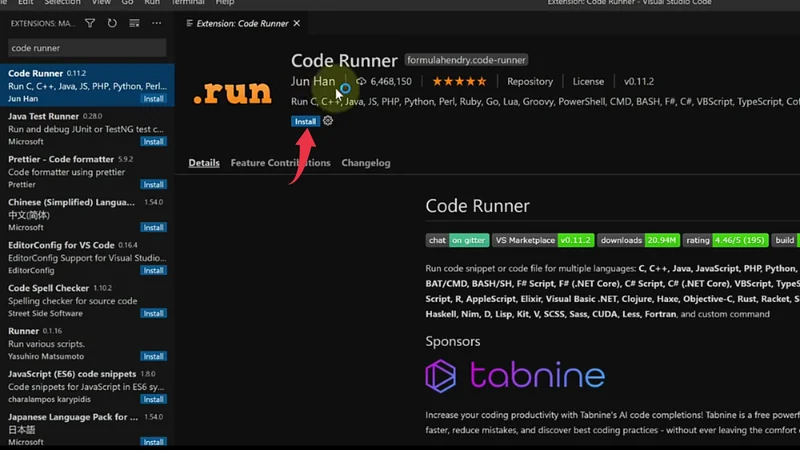Click the clear extensions search results icon
This screenshot has height=450, width=800.
pos(133,23)
